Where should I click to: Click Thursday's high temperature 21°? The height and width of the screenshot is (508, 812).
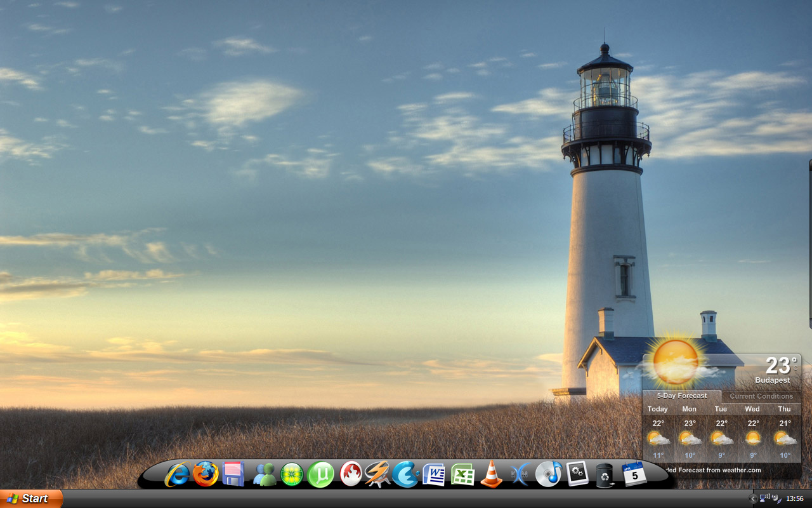(785, 424)
